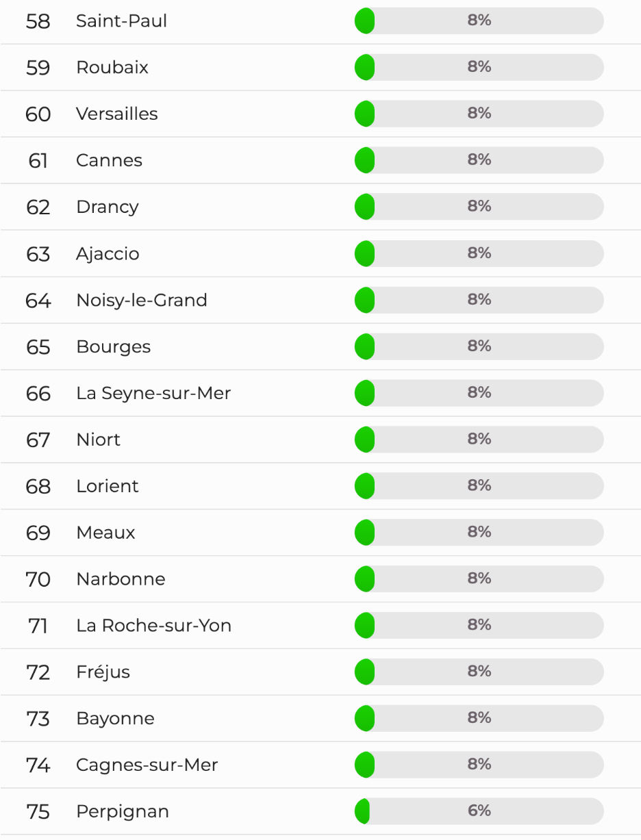Click the Meaux city name

(x=106, y=533)
